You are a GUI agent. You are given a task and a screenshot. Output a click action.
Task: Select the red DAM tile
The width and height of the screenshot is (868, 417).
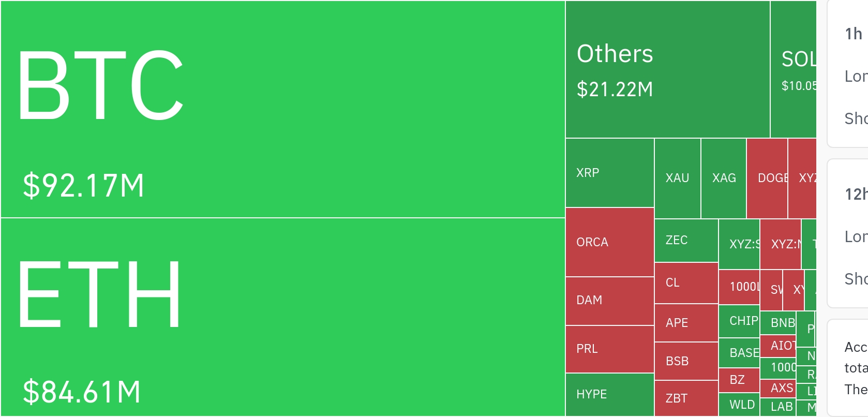tap(609, 301)
